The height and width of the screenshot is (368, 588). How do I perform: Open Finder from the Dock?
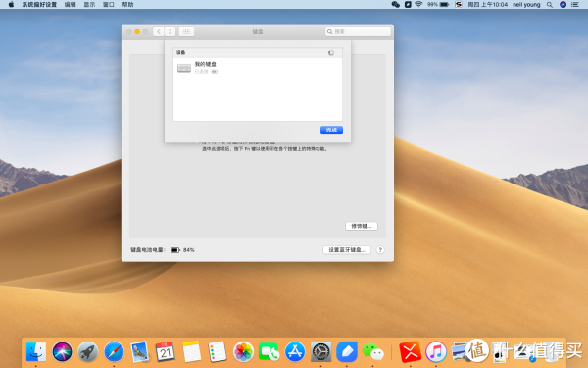coord(36,352)
